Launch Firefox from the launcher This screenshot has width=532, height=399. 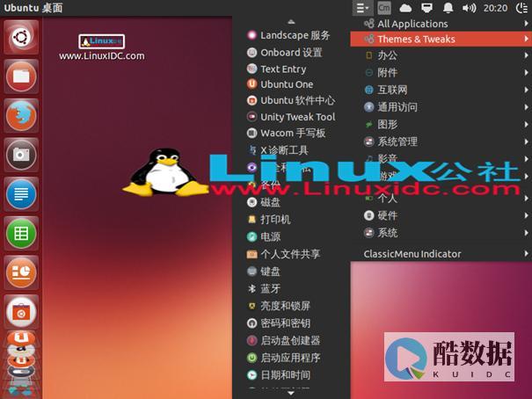[21, 115]
